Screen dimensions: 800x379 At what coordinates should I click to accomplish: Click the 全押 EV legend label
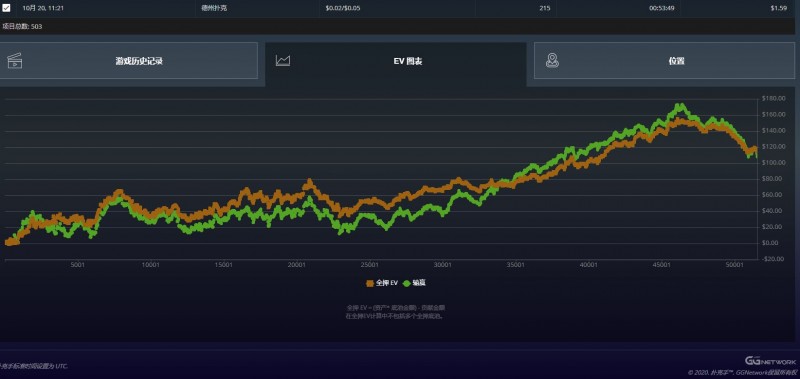[387, 283]
